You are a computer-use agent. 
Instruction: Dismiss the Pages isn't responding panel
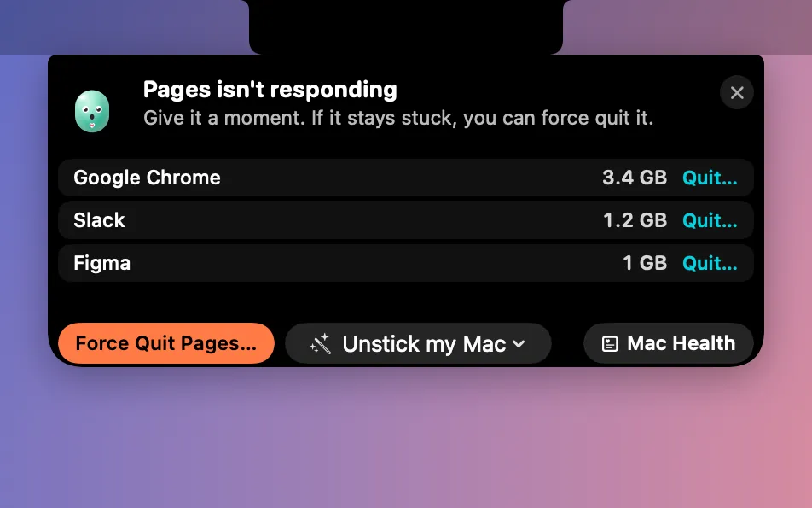(x=736, y=93)
